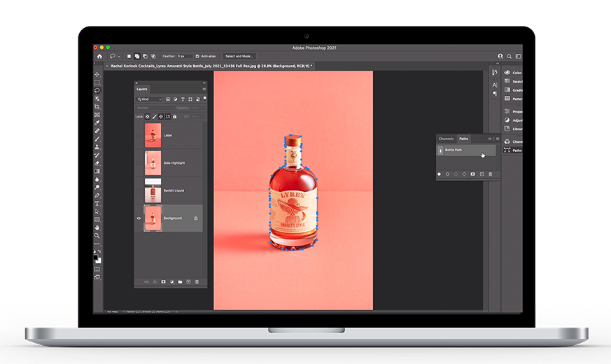Change the screen mode icon
This screenshot has height=364, width=611.
tap(97, 277)
